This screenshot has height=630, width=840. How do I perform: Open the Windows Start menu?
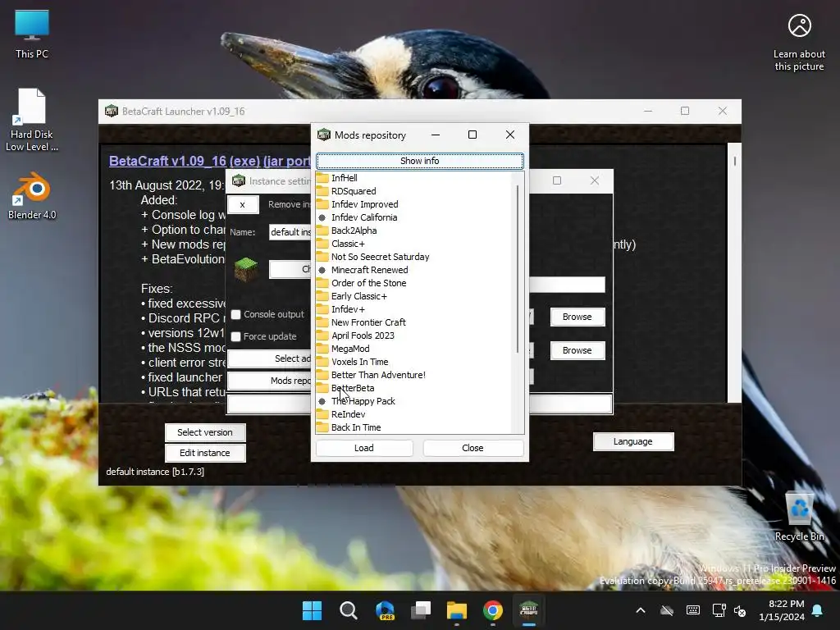coord(312,610)
